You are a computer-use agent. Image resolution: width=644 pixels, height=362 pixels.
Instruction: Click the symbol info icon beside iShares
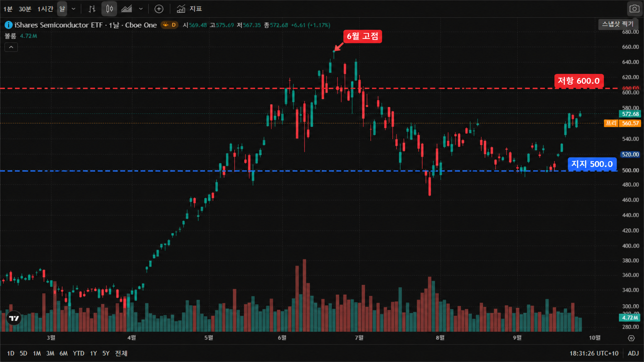(8, 25)
